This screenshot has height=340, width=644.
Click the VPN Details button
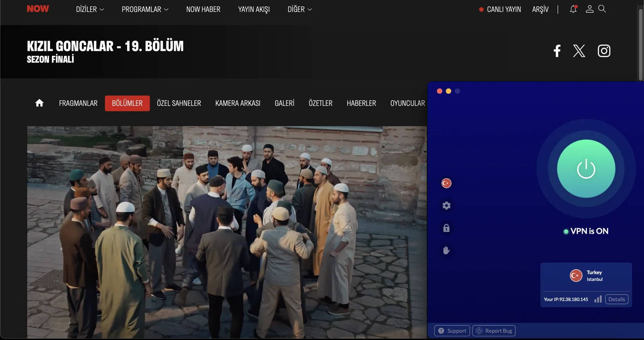pyautogui.click(x=617, y=299)
